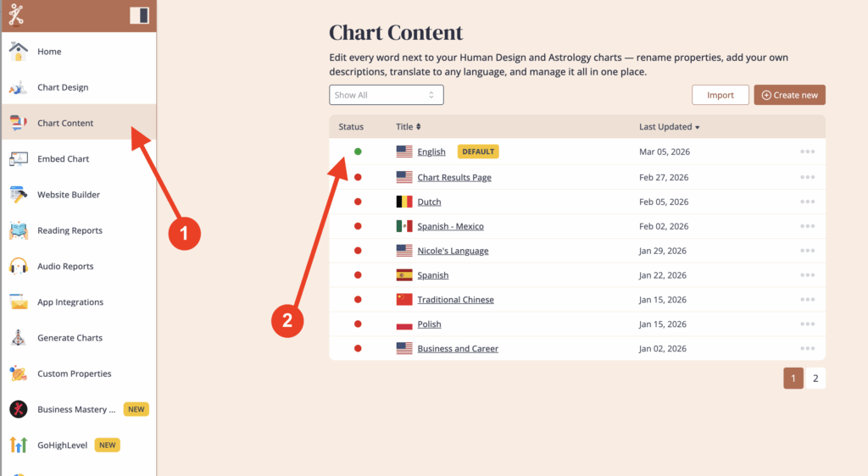This screenshot has width=868, height=476.
Task: Go to page 2 of results
Action: click(x=815, y=379)
